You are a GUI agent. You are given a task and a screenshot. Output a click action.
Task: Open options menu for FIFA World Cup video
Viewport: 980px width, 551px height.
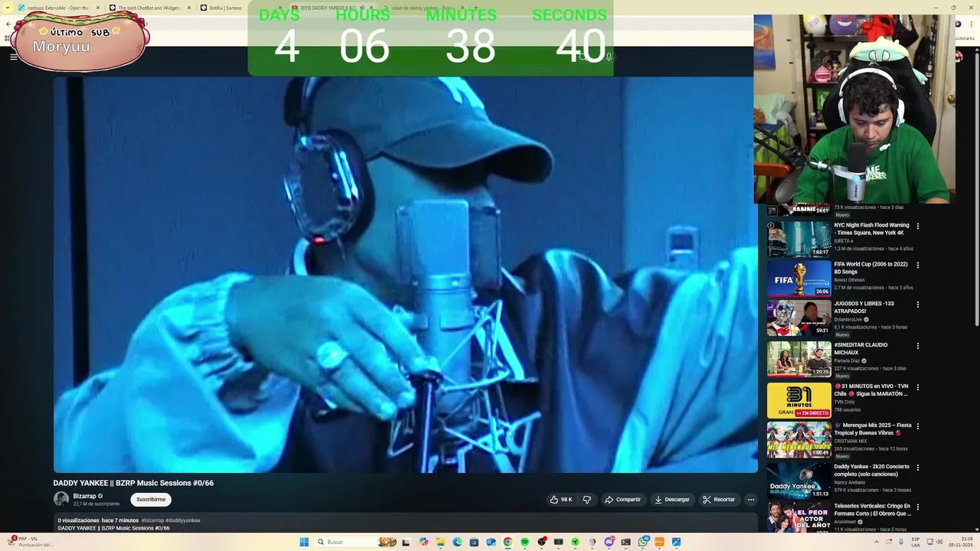coord(917,266)
